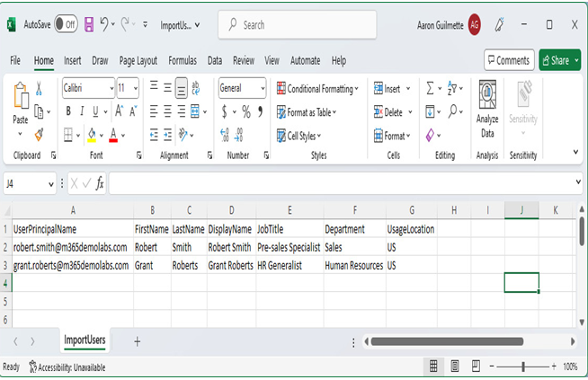Open the File tab
The width and height of the screenshot is (588, 380).
pyautogui.click(x=15, y=60)
